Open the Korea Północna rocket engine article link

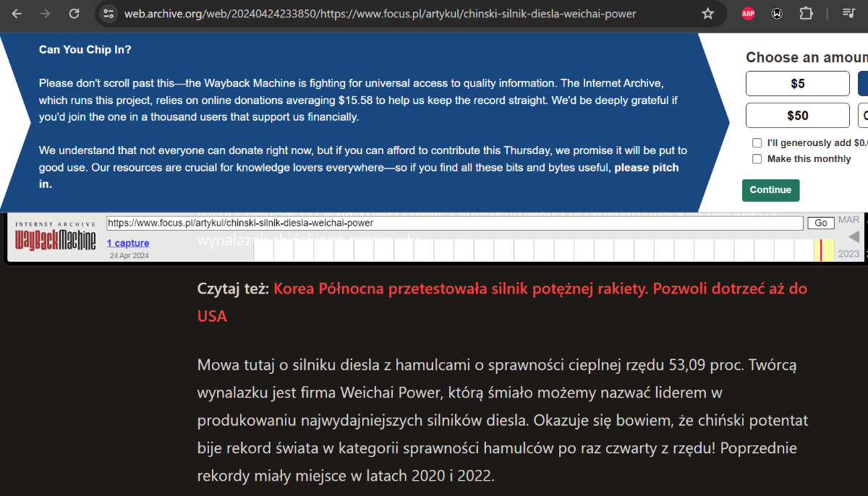pyautogui.click(x=502, y=302)
